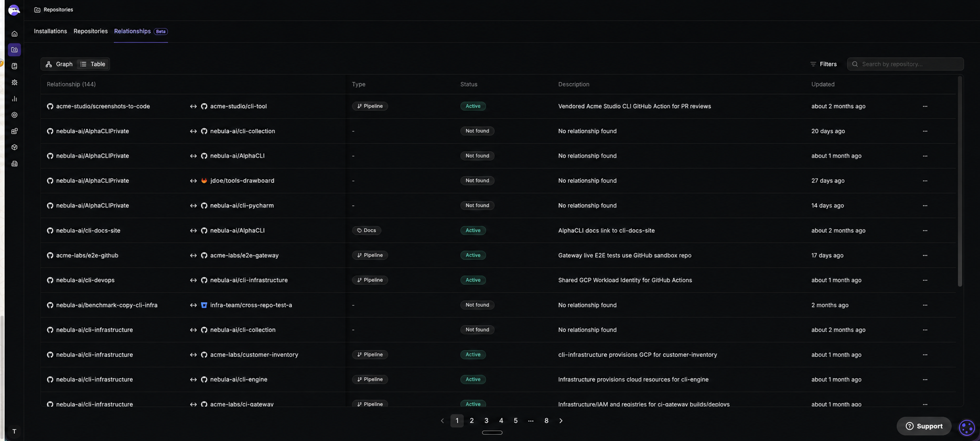The width and height of the screenshot is (980, 441).
Task: Click 'AlphaCLI docs link to cli-docs-site' description
Action: pos(606,230)
